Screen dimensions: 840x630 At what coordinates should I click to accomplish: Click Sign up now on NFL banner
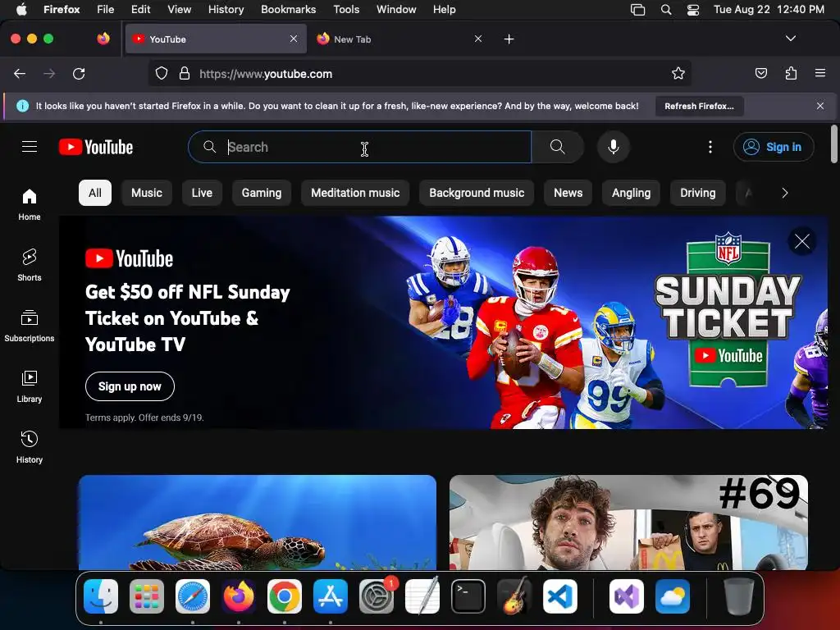coord(130,386)
